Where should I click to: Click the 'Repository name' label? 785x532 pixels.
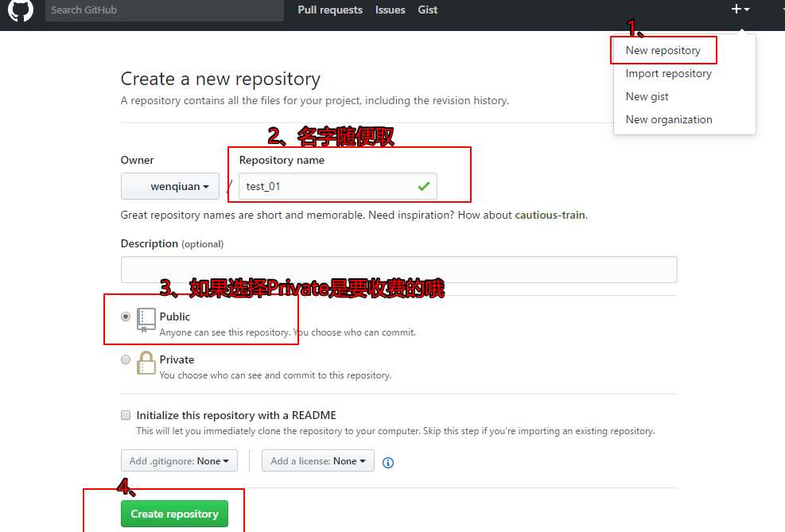[282, 160]
